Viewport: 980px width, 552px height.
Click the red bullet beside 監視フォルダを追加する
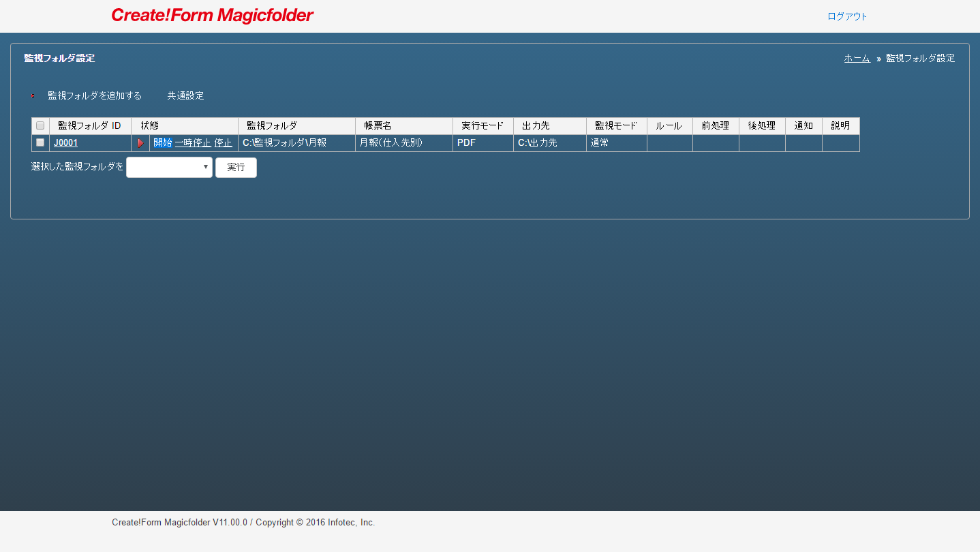tap(33, 95)
